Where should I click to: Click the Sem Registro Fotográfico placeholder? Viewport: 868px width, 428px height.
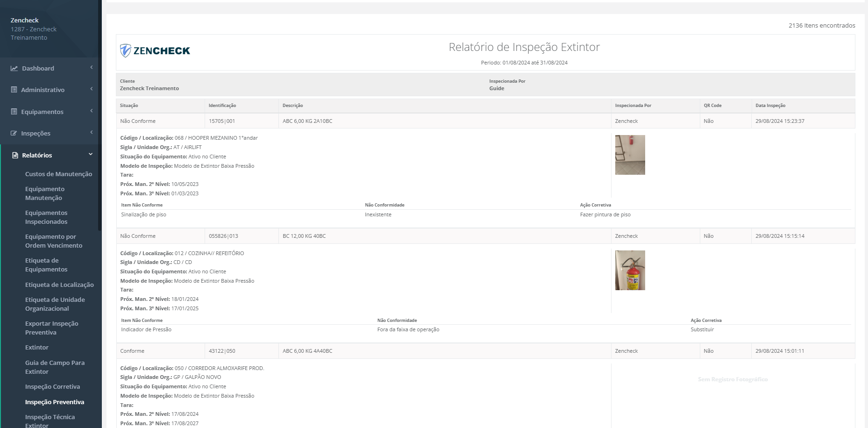pos(733,379)
